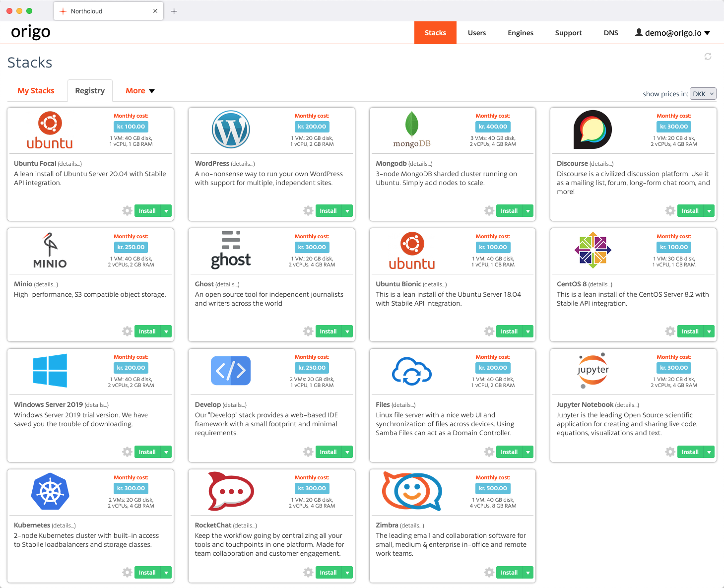Open the Stacks menu item
Viewport: 724px width, 588px height.
(x=435, y=33)
